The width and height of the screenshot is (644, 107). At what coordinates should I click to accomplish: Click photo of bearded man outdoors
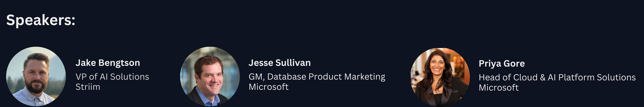tap(36, 76)
